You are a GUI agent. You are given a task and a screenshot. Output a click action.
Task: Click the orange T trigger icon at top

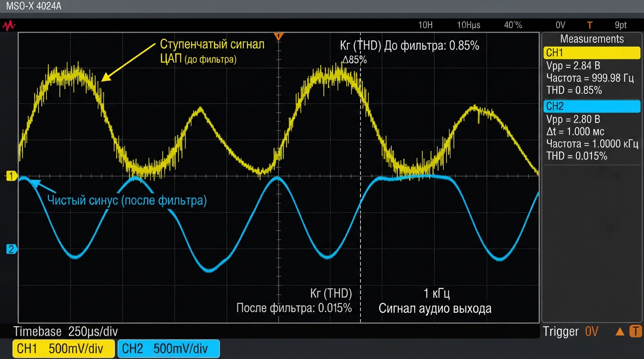[x=590, y=25]
